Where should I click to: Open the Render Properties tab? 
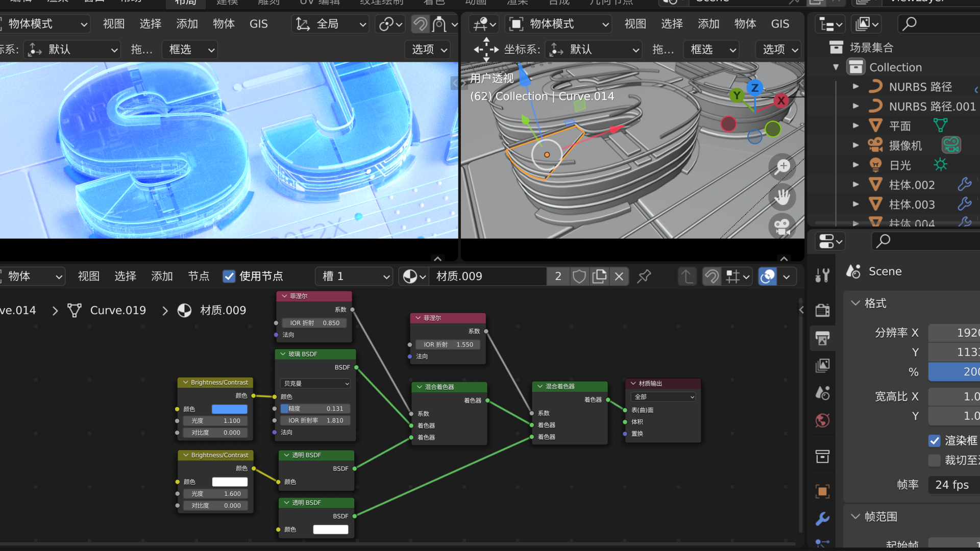[x=822, y=310]
